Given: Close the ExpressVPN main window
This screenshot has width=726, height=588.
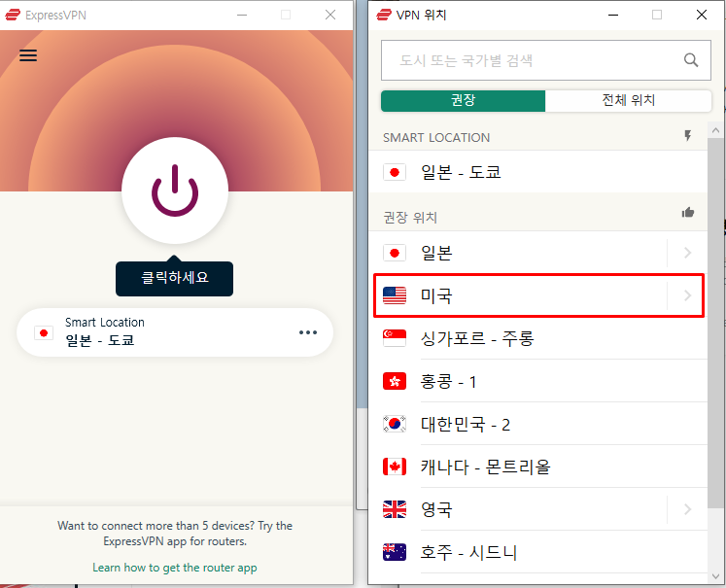Looking at the screenshot, I should (x=330, y=15).
